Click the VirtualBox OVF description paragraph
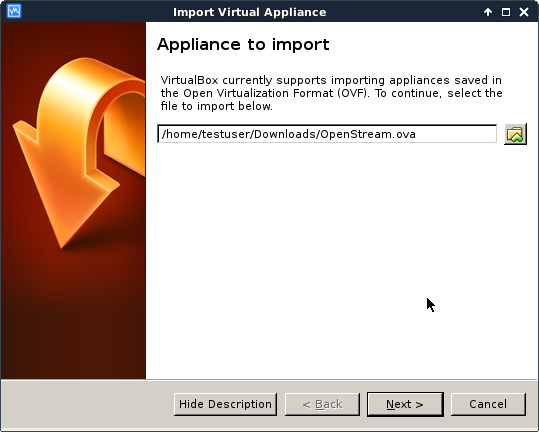Screen dimensions: 539x432 point(331,93)
